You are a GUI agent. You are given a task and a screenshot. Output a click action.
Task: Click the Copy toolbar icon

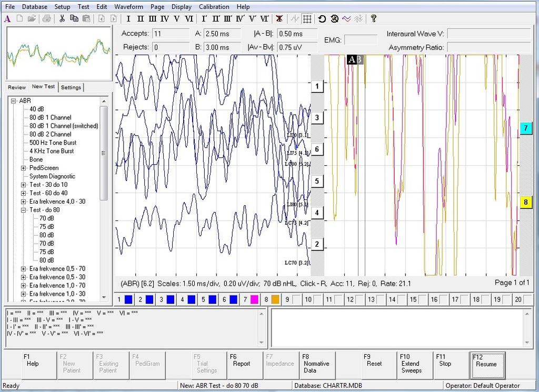[x=74, y=18]
